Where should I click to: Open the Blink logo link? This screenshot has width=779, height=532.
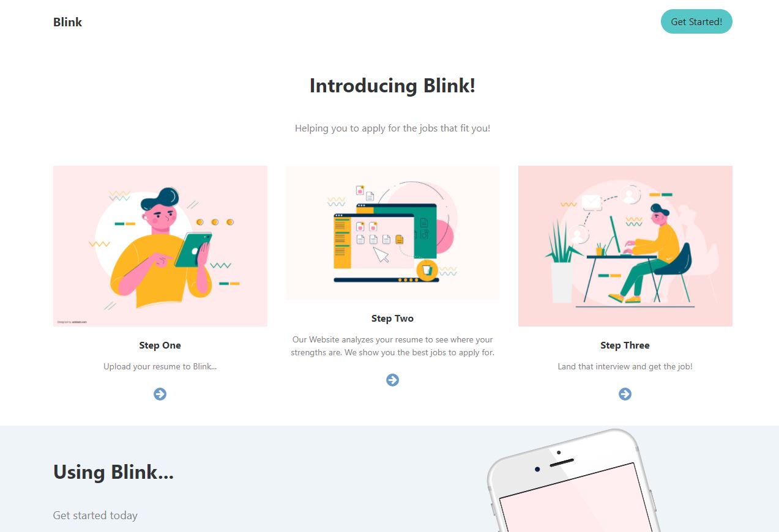(67, 22)
